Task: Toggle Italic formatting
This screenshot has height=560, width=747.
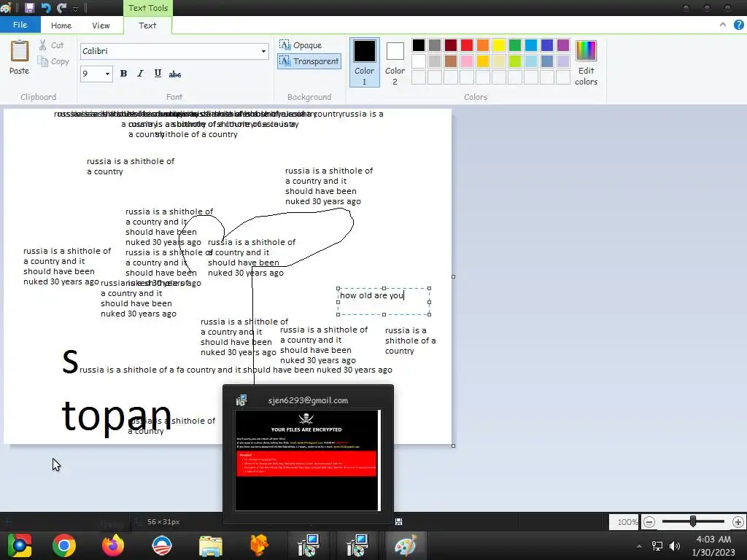Action: (140, 74)
